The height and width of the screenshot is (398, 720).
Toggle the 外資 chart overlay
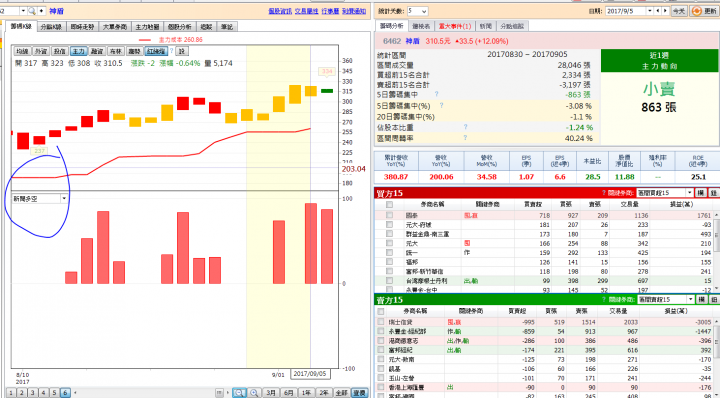(x=41, y=51)
